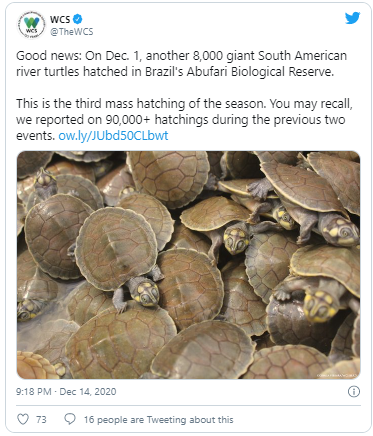The height and width of the screenshot is (436, 373).
Task: Open the WCS profile avatar logo
Action: [x=31, y=25]
